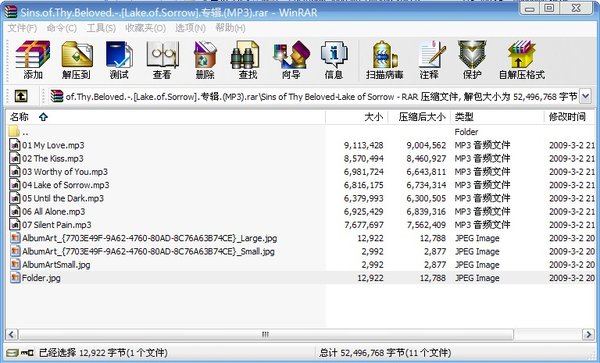Click status text 总计 52,496,768 字节
Screen dimensions: 600x363
tap(385, 353)
